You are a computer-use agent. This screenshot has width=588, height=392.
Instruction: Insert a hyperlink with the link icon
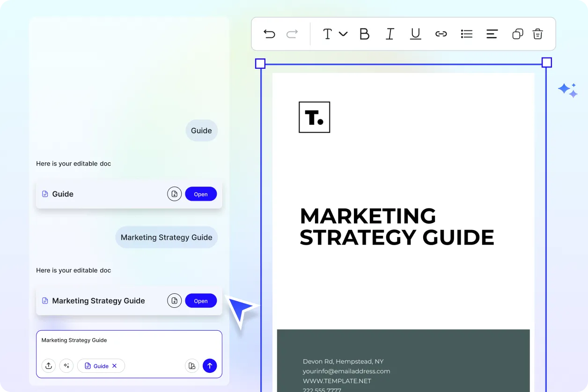pyautogui.click(x=441, y=34)
